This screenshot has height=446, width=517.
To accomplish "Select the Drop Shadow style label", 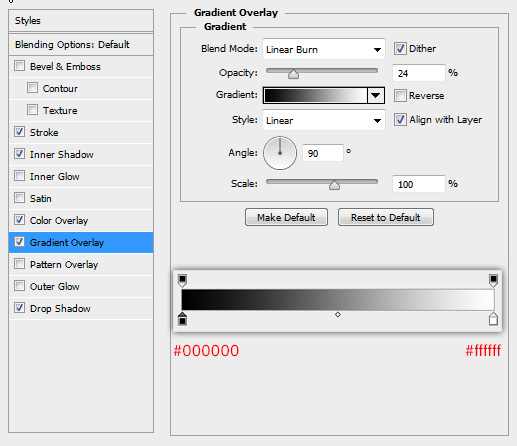I will tap(60, 309).
